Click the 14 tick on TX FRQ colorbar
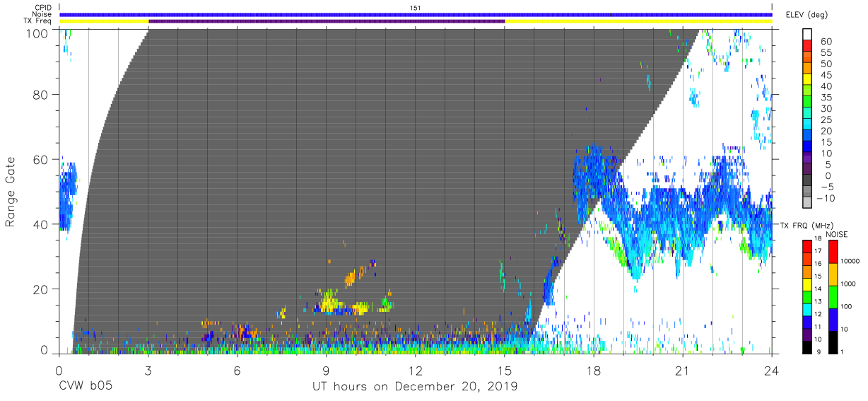Image resolution: width=868 pixels, height=401 pixels. point(819,289)
